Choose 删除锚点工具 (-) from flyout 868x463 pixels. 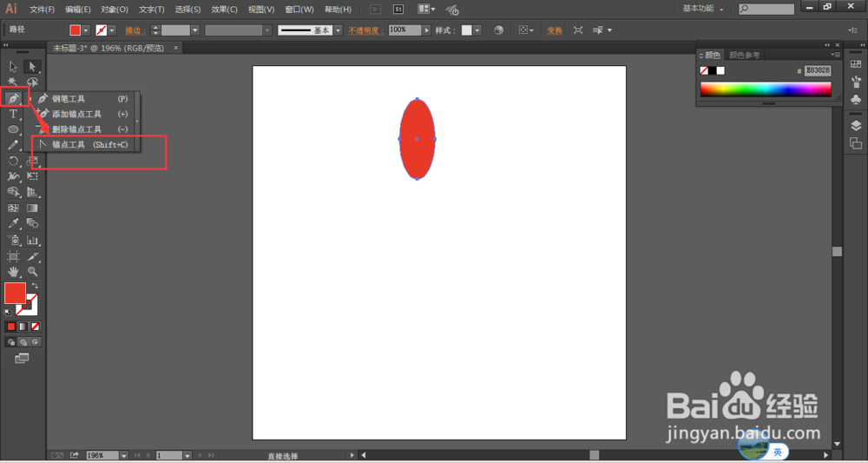(83, 129)
